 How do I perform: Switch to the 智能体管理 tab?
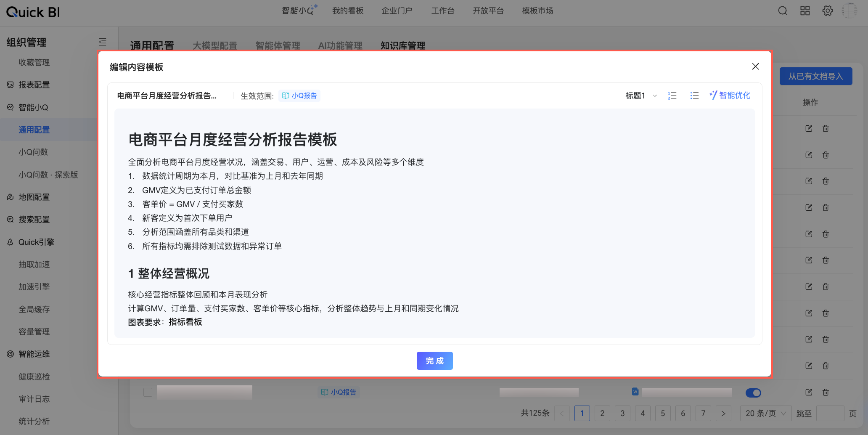[x=278, y=45]
